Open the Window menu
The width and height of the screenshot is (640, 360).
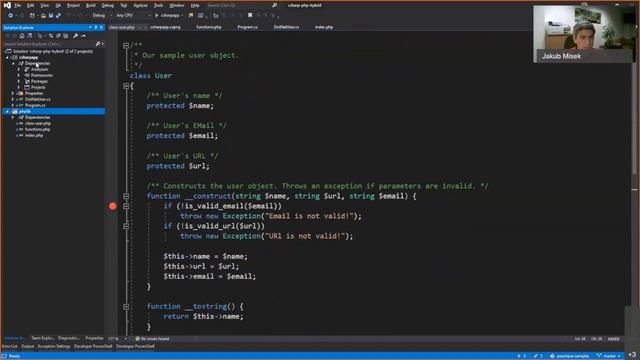click(x=177, y=5)
